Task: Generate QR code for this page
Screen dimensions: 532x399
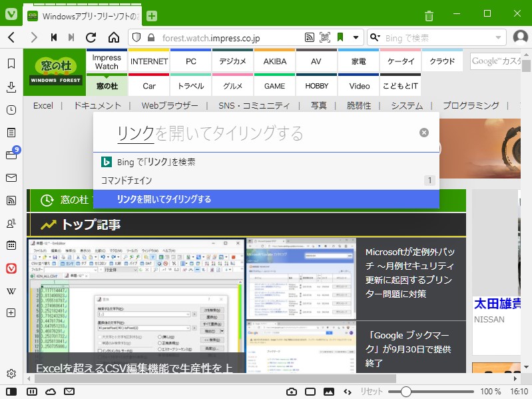Action: click(325, 37)
